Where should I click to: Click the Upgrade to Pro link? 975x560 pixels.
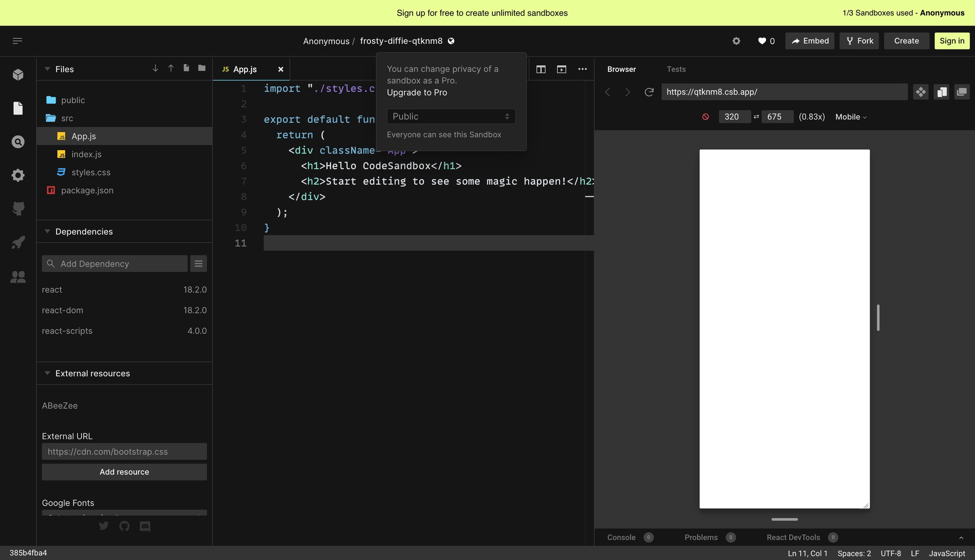click(x=417, y=92)
